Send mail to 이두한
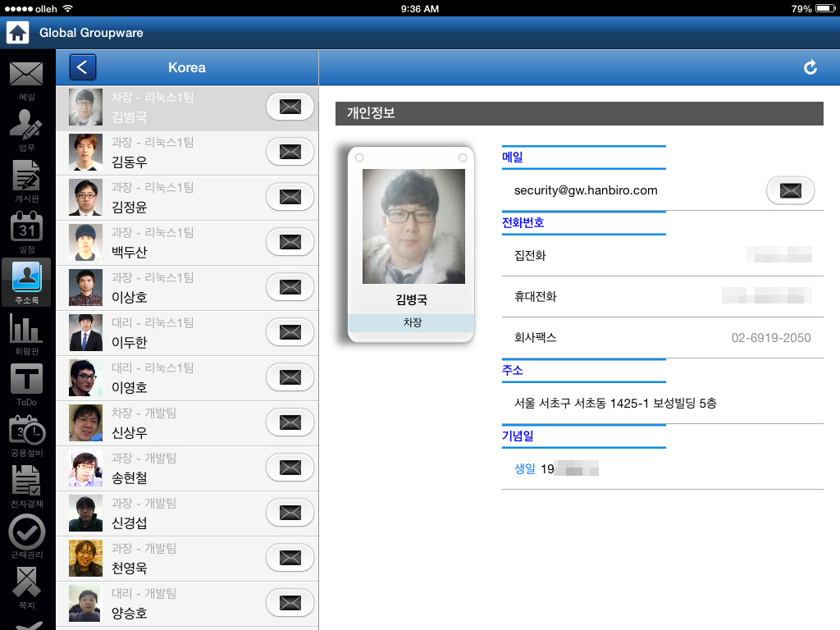Image resolution: width=840 pixels, height=630 pixels. click(x=290, y=332)
